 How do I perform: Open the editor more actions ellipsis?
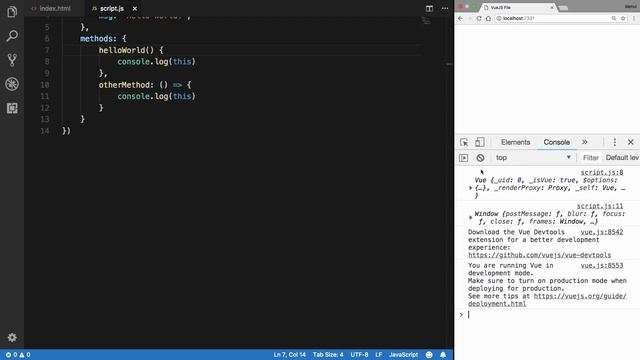click(444, 8)
